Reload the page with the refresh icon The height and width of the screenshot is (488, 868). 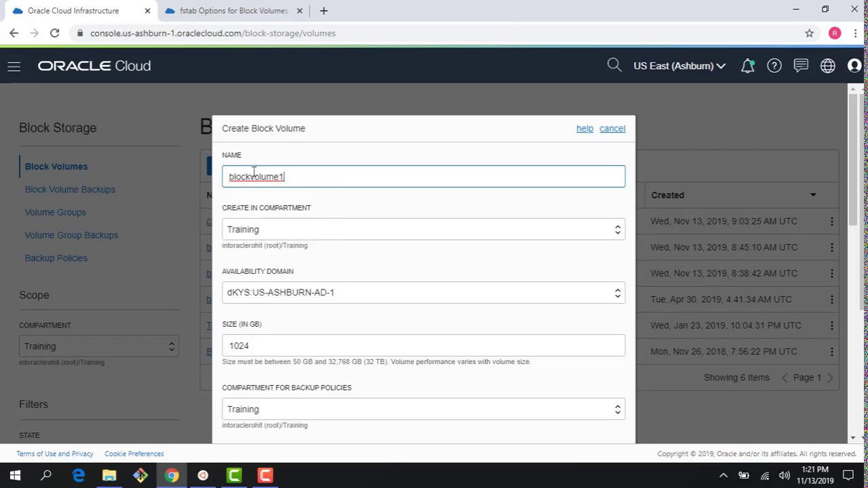pyautogui.click(x=55, y=33)
